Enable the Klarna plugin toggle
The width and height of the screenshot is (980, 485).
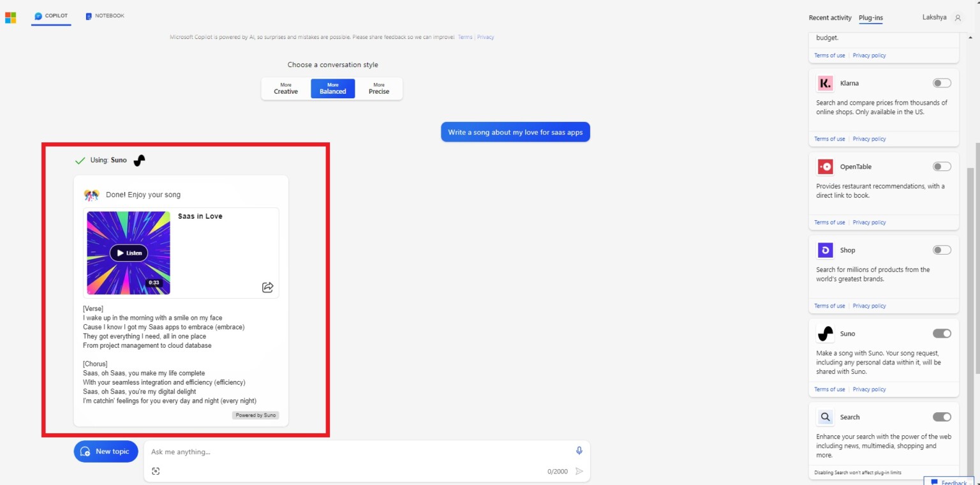click(941, 82)
